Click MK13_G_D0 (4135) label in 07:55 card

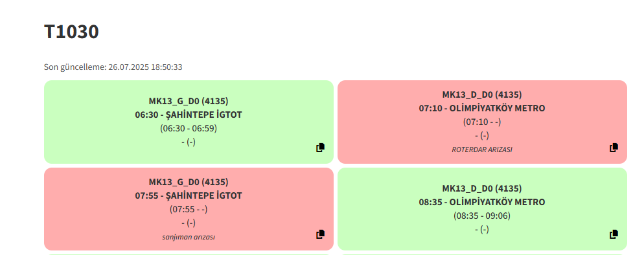(189, 182)
